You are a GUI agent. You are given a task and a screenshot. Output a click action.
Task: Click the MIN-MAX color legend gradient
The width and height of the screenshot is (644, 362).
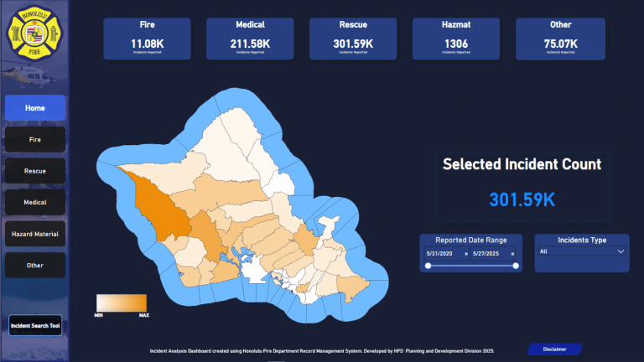(122, 303)
